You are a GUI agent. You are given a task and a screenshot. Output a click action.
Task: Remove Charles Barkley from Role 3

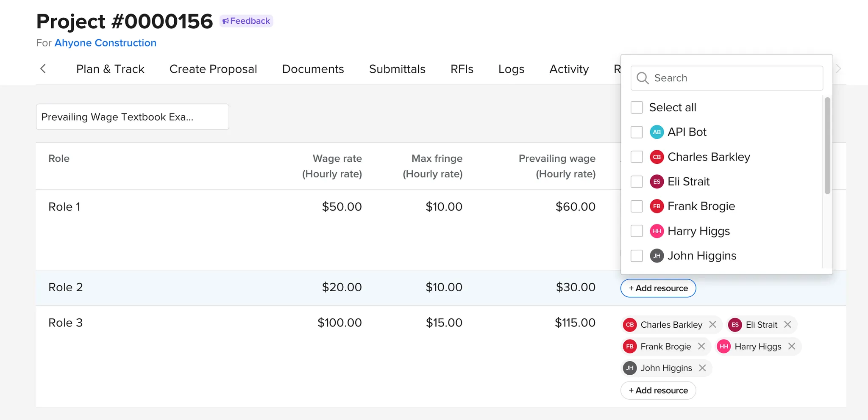click(x=713, y=325)
